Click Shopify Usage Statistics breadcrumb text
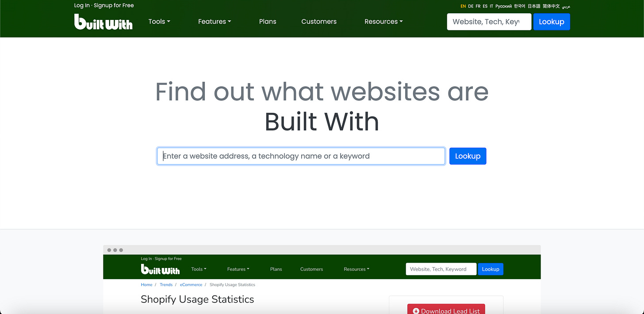 click(232, 285)
